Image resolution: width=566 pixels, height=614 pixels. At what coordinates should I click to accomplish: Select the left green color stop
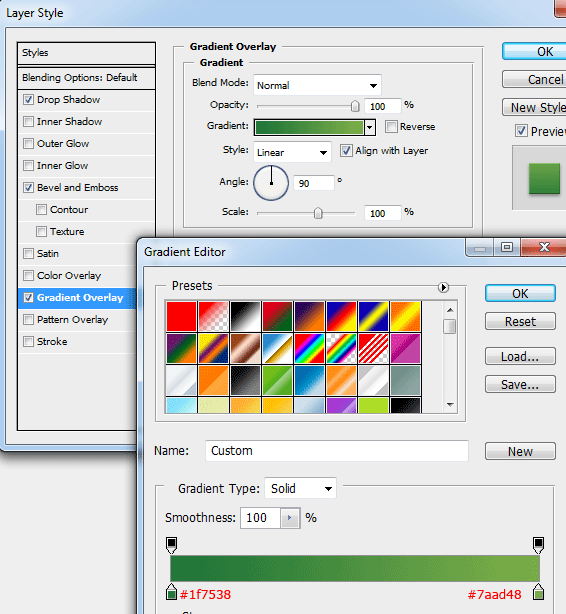pyautogui.click(x=171, y=592)
